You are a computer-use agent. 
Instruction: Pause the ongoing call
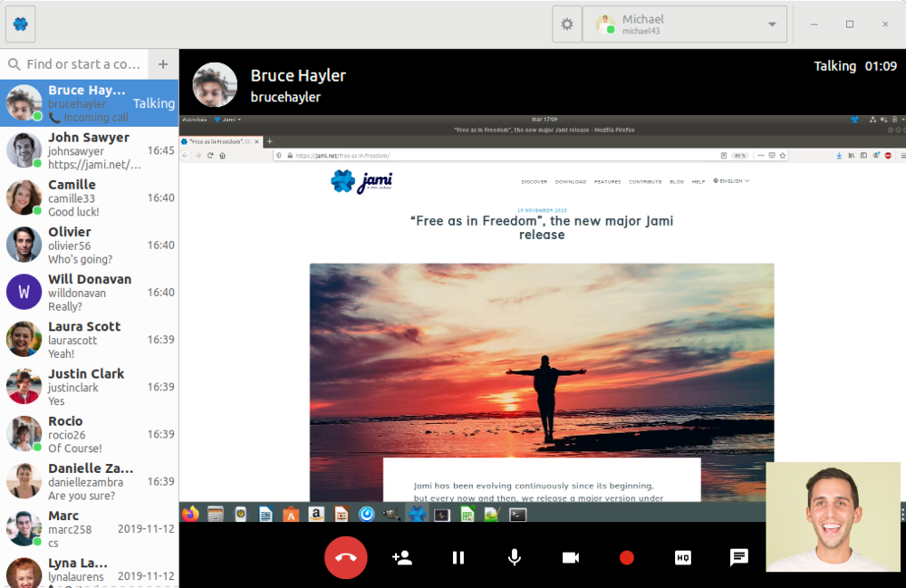click(458, 557)
